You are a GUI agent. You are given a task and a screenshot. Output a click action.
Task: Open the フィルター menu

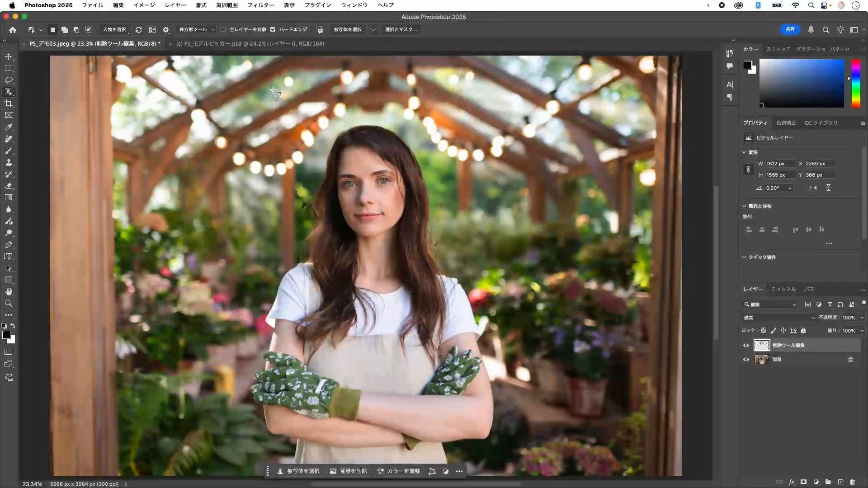click(x=260, y=5)
